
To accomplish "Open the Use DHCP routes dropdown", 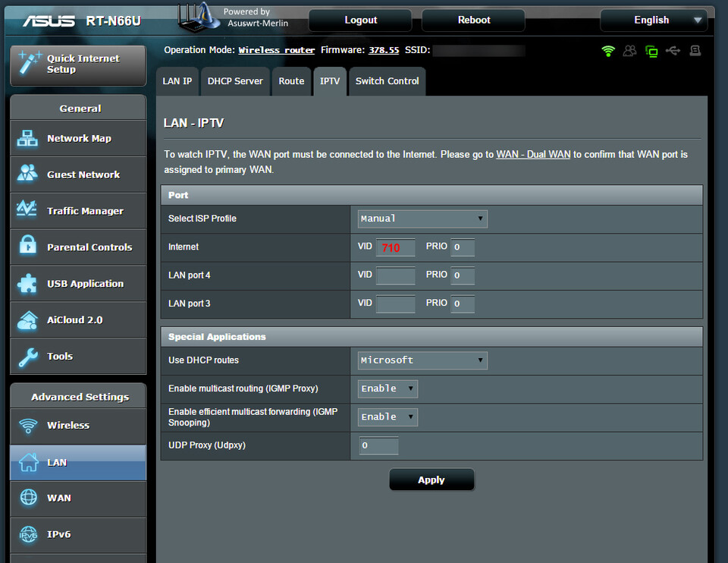I will pos(422,360).
